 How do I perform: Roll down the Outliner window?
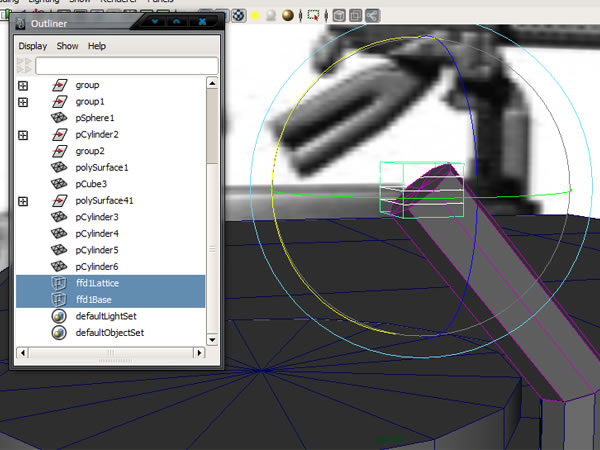[x=155, y=21]
